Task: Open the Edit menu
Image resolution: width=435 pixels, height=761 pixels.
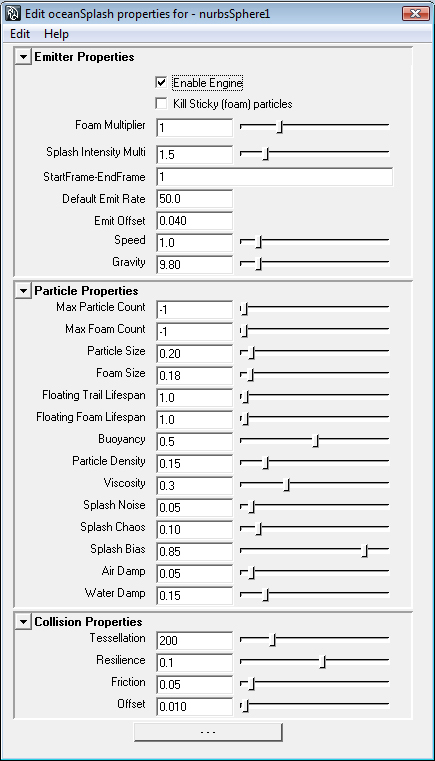Action: pos(20,34)
